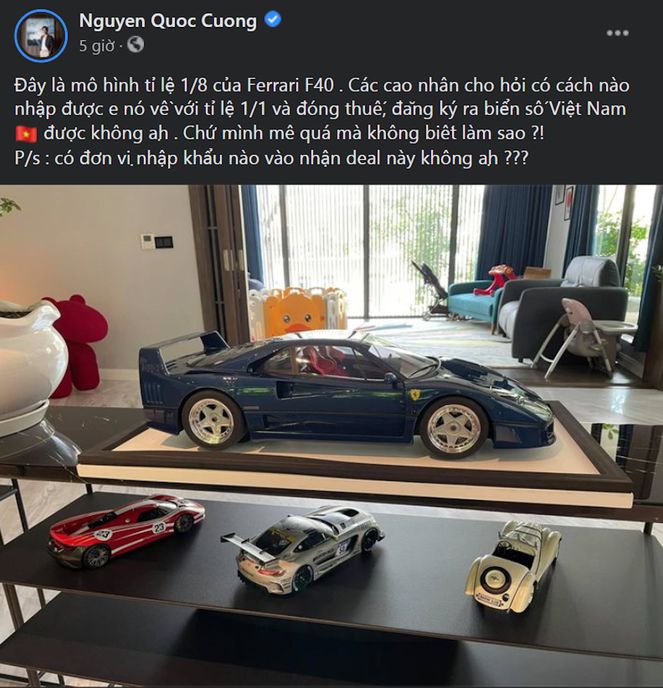Open the post via the '5 giờ' timestamp
This screenshot has width=663, height=688.
pos(97,46)
